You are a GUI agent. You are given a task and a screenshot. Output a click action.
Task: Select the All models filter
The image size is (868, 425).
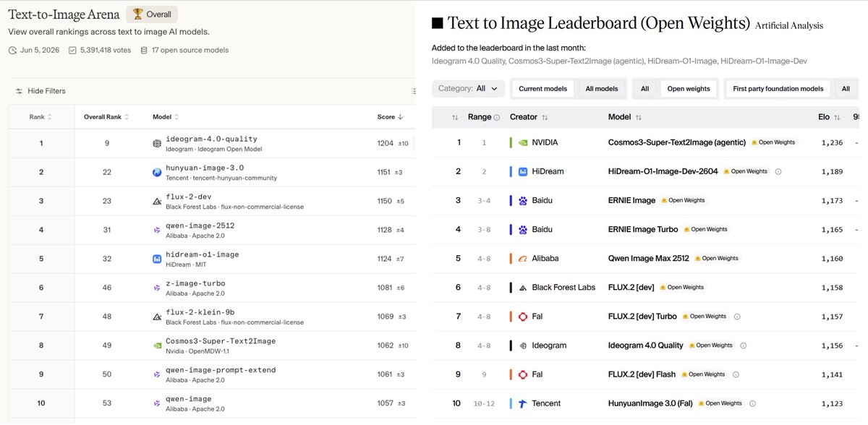click(602, 89)
